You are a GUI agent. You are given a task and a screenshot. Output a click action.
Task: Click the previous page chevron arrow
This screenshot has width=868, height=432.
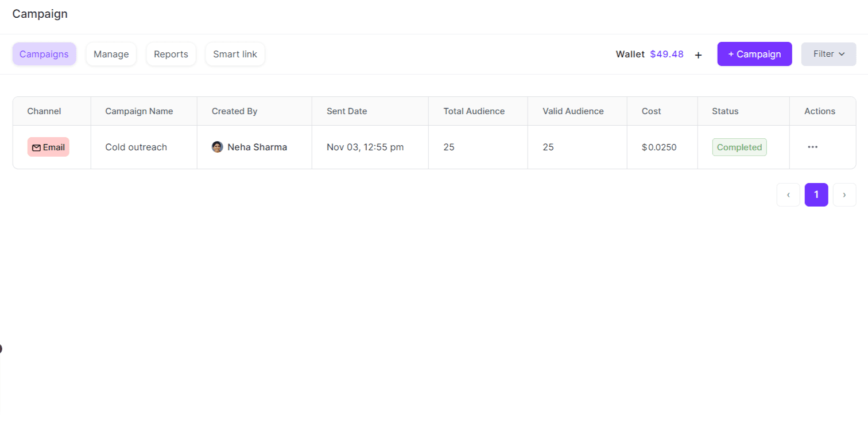788,194
